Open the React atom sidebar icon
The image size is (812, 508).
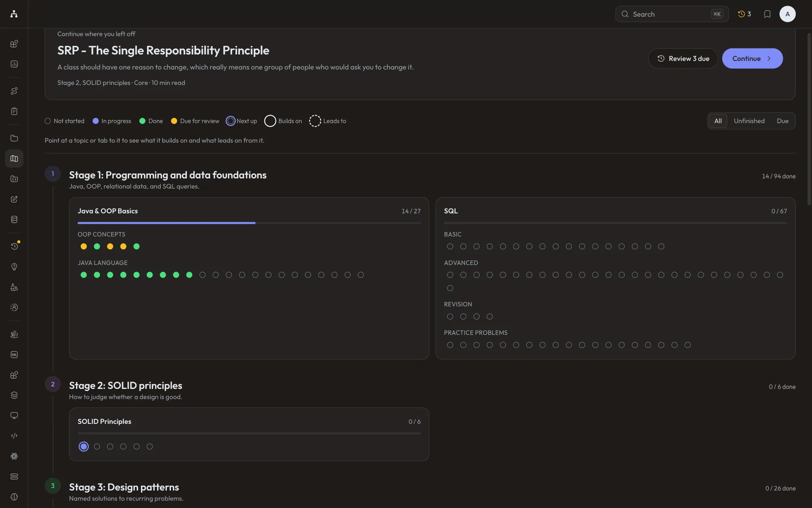[x=14, y=456]
